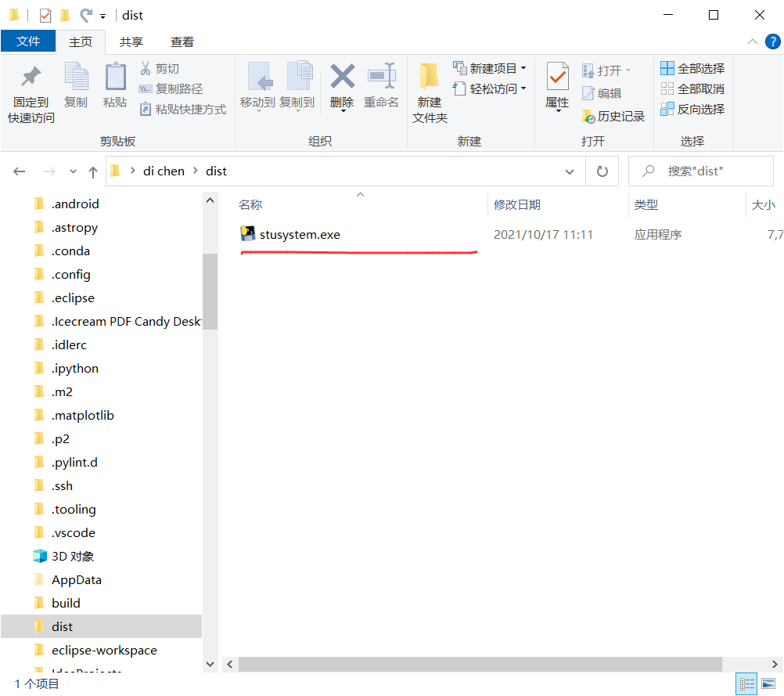
Task: Select the .eclipse folder in tree
Action: pos(73,298)
